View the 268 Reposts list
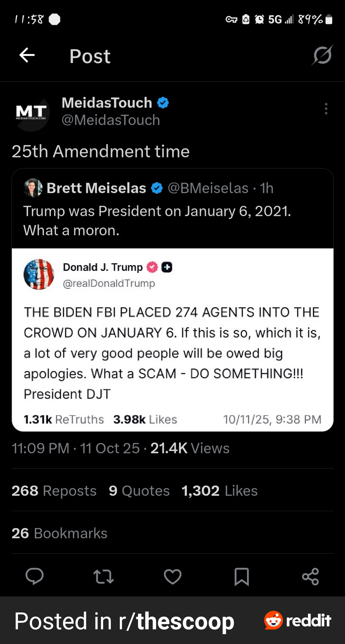The height and width of the screenshot is (644, 345). (54, 491)
